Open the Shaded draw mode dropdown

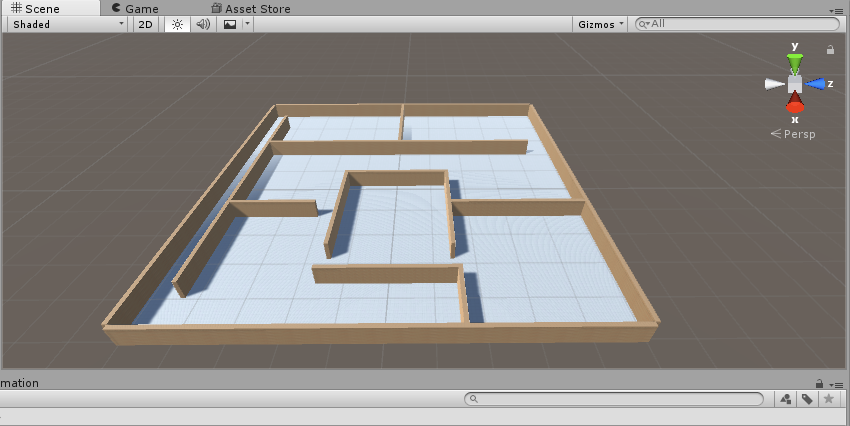tap(68, 24)
